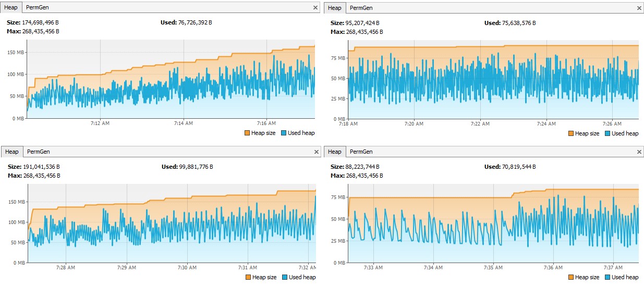Click orange Heap size swatch in 7:29 AM chart
Image resolution: width=644 pixels, height=286 pixels.
tap(247, 278)
